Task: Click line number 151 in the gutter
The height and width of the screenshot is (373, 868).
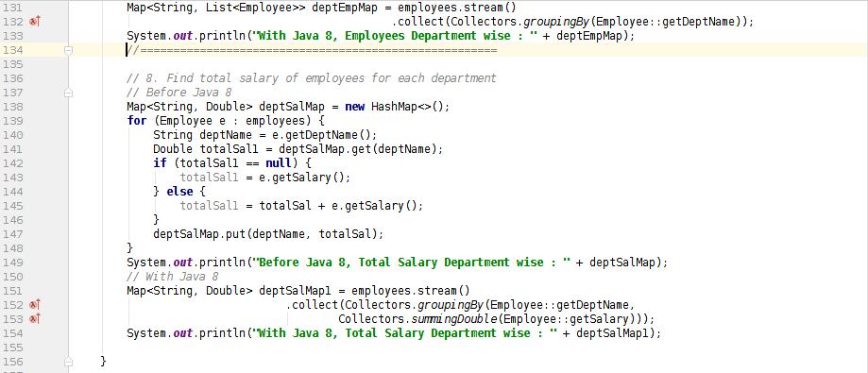Action: coord(13,291)
